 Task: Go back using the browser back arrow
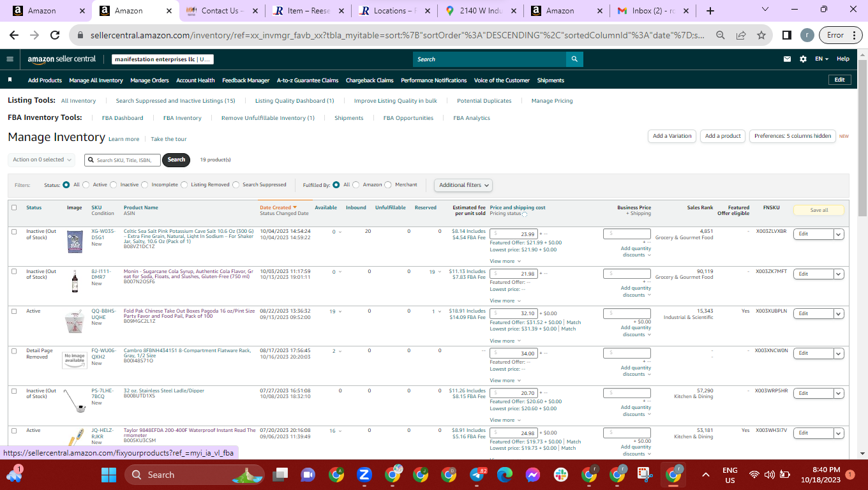pyautogui.click(x=14, y=35)
